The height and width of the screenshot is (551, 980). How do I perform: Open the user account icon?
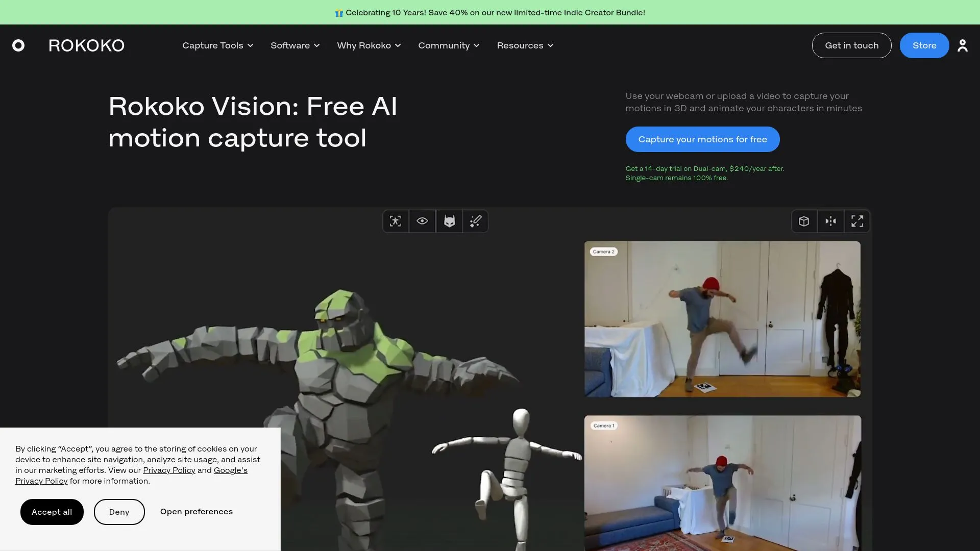963,45
